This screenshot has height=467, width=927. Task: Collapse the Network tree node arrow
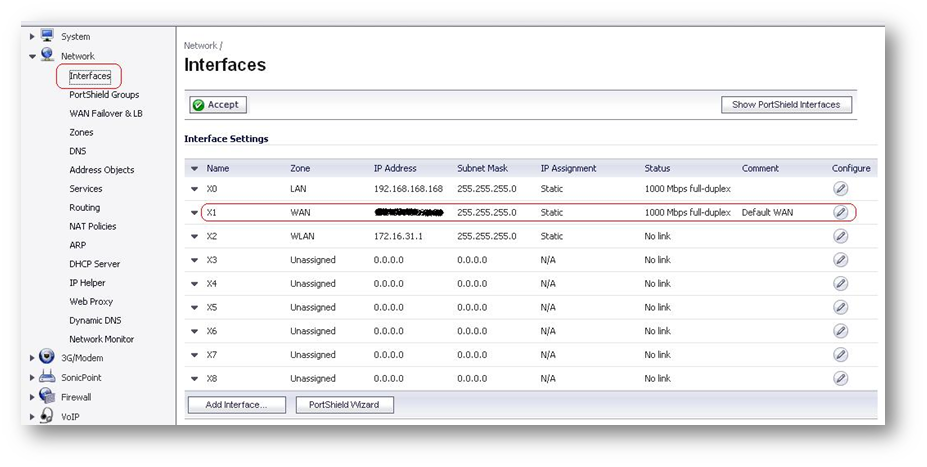(x=32, y=57)
